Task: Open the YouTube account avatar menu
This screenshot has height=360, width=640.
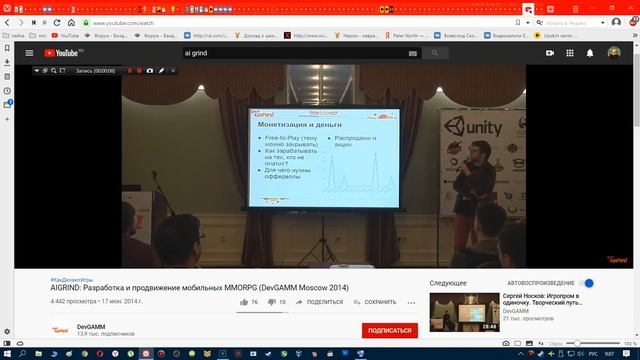Action: [614, 53]
